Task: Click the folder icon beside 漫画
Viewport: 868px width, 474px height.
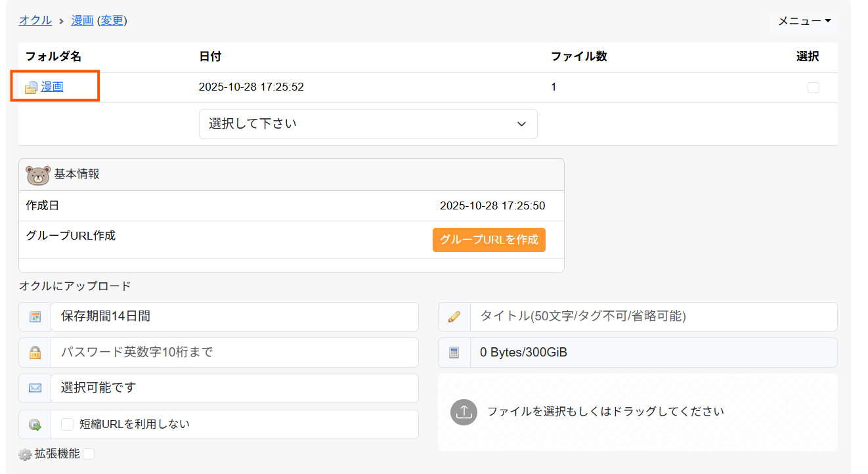Action: coord(31,87)
